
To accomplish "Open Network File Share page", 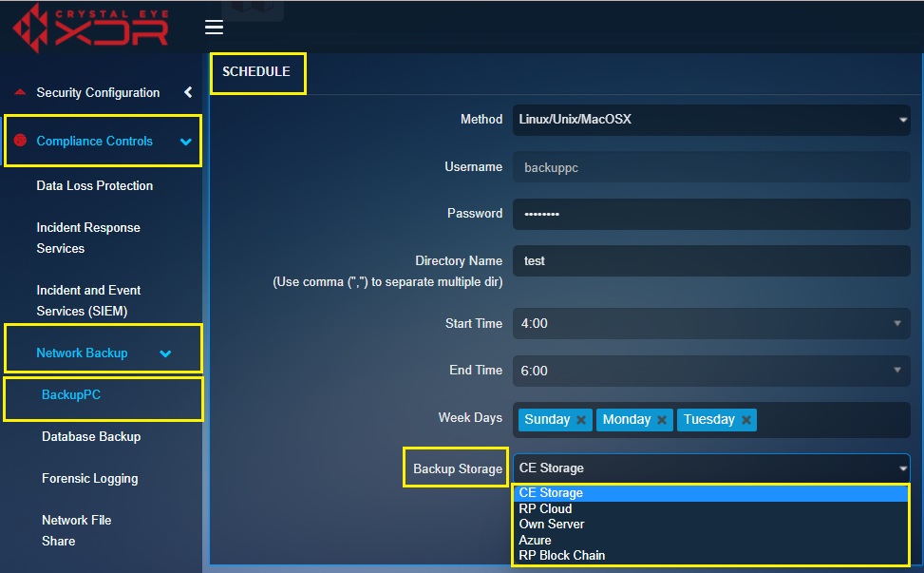I will [x=77, y=530].
